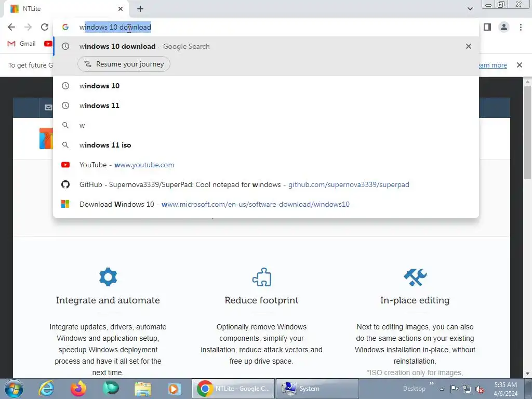Screen dimensions: 532x399
Task: Open the Download Windows 10 Microsoft suggestion
Action: click(x=266, y=204)
